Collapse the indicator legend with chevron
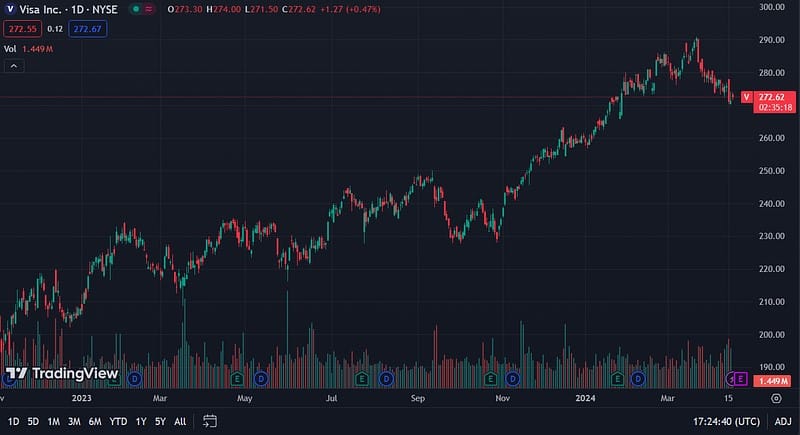The width and height of the screenshot is (800, 435). 14,66
